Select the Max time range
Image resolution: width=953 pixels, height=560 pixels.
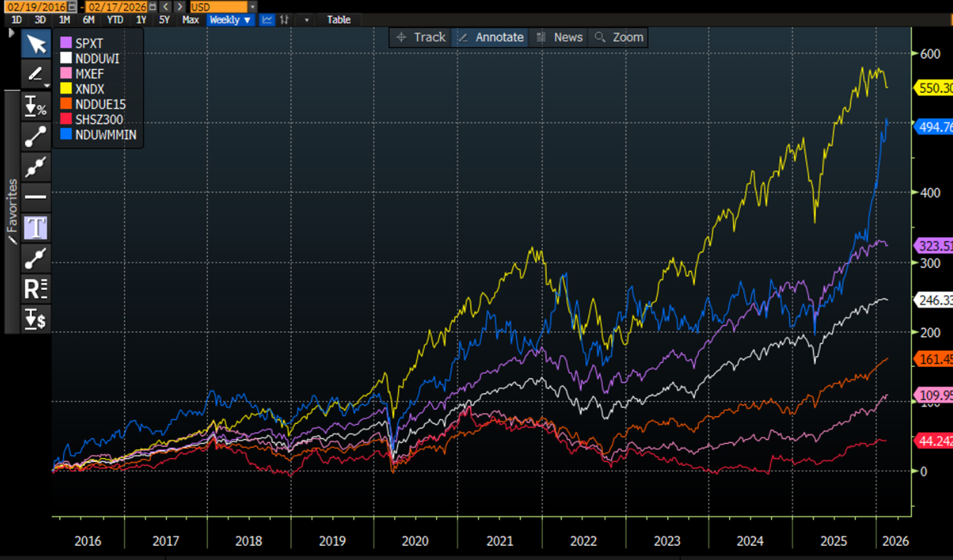[190, 20]
